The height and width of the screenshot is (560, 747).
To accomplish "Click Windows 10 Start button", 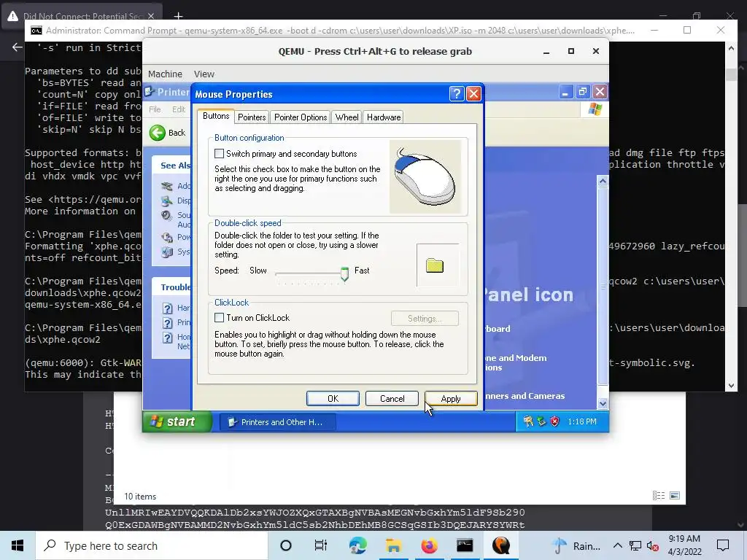I will click(x=18, y=545).
